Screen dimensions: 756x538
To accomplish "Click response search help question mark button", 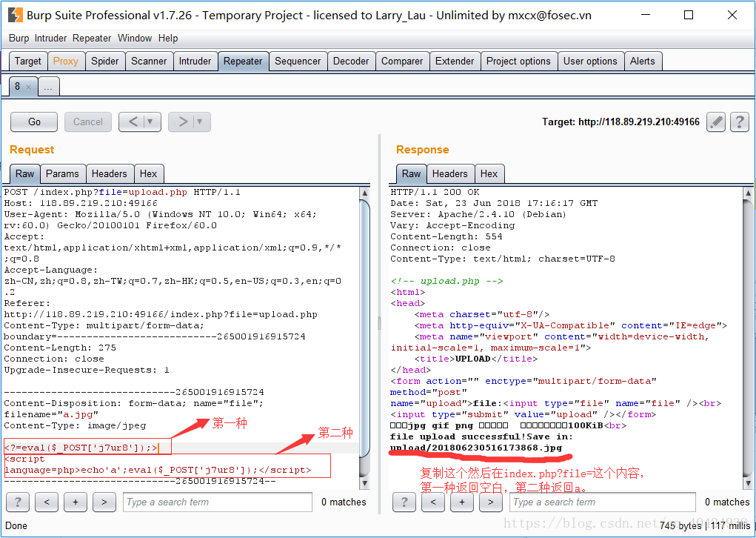I will click(404, 502).
